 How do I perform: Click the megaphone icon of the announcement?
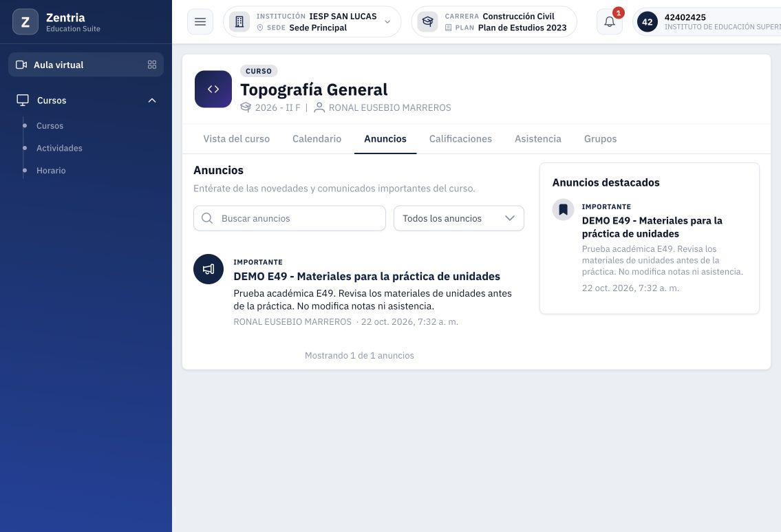click(208, 269)
